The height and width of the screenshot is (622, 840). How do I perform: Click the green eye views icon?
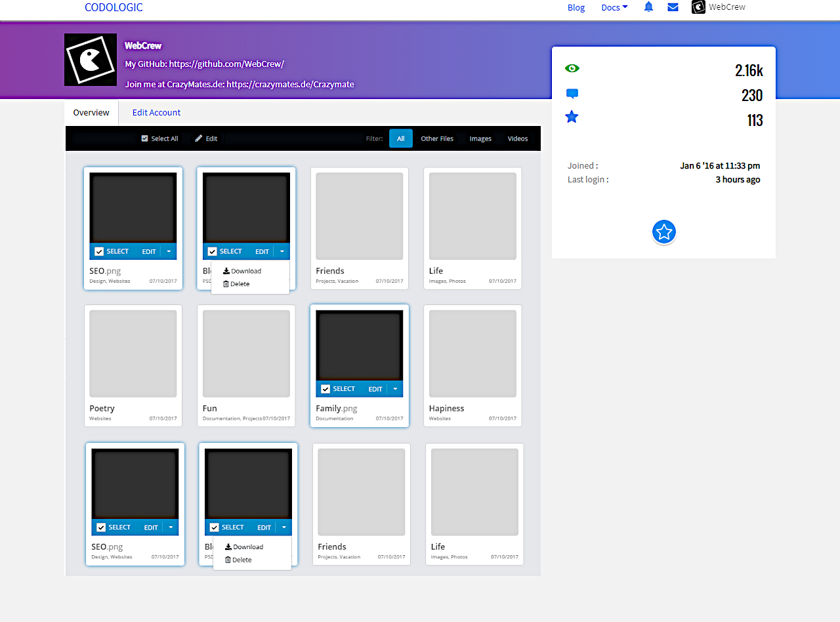point(572,68)
